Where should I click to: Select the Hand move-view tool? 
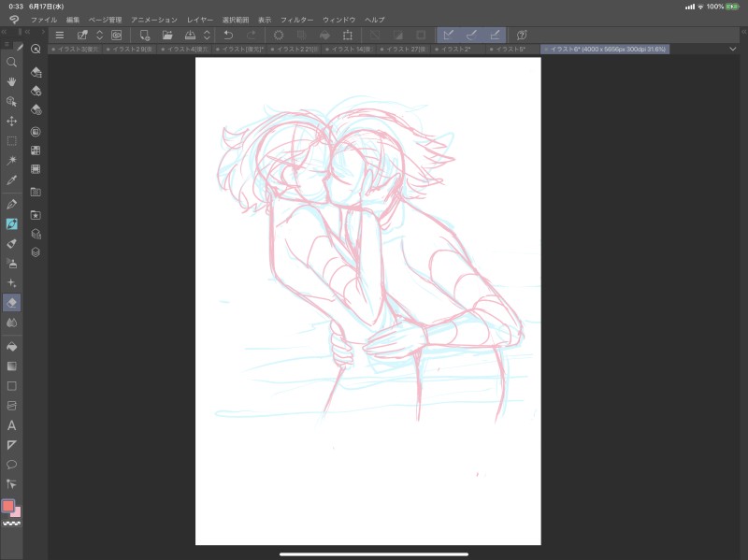point(11,81)
